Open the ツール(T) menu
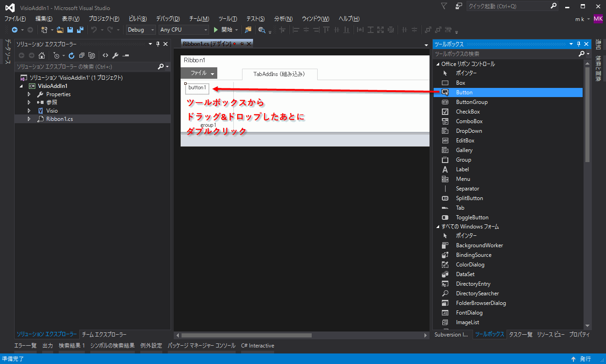This screenshot has width=606, height=364. tap(228, 19)
